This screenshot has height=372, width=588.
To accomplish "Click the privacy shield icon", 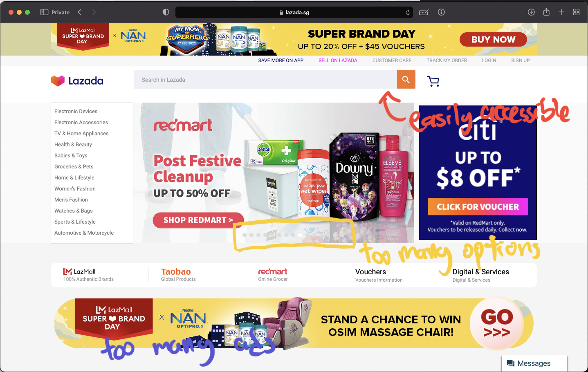I will (166, 12).
